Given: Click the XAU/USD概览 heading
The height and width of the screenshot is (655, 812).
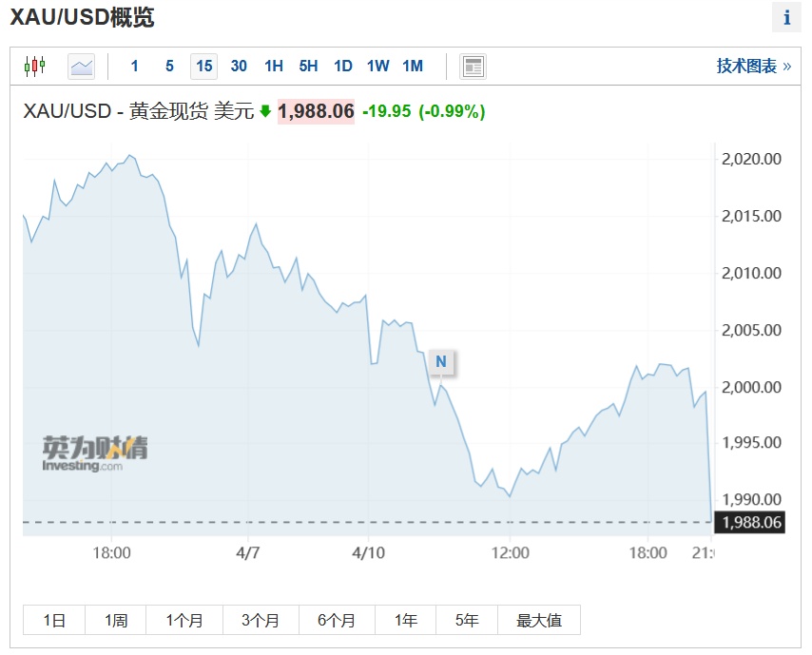Looking at the screenshot, I should coord(83,17).
